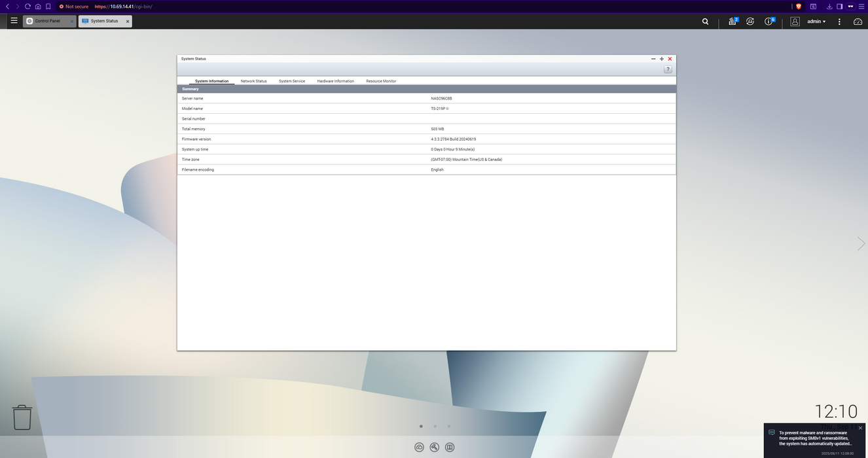The height and width of the screenshot is (458, 868).
Task: Open the Resource Monitor tab
Action: tap(380, 81)
